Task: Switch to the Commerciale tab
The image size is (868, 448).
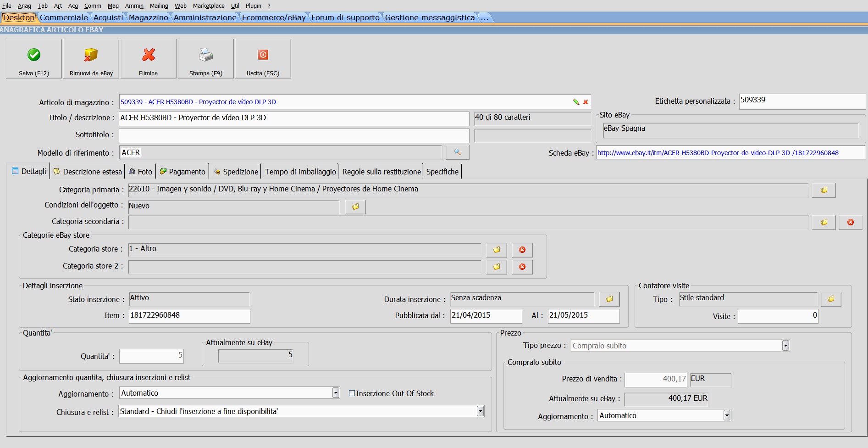Action: pyautogui.click(x=64, y=17)
